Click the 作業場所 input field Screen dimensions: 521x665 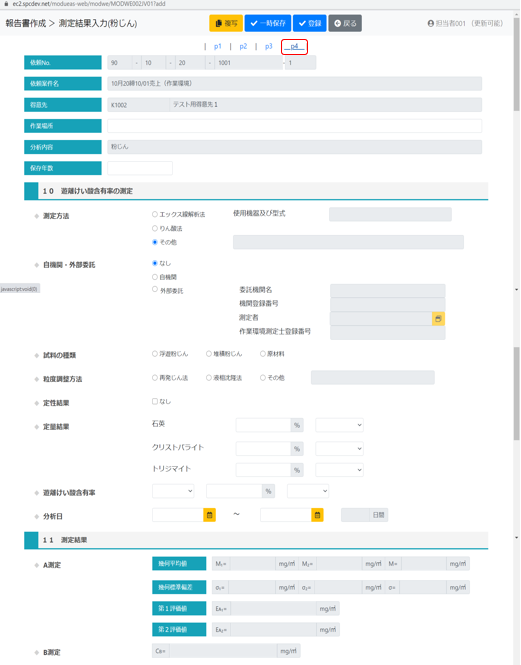pyautogui.click(x=294, y=126)
